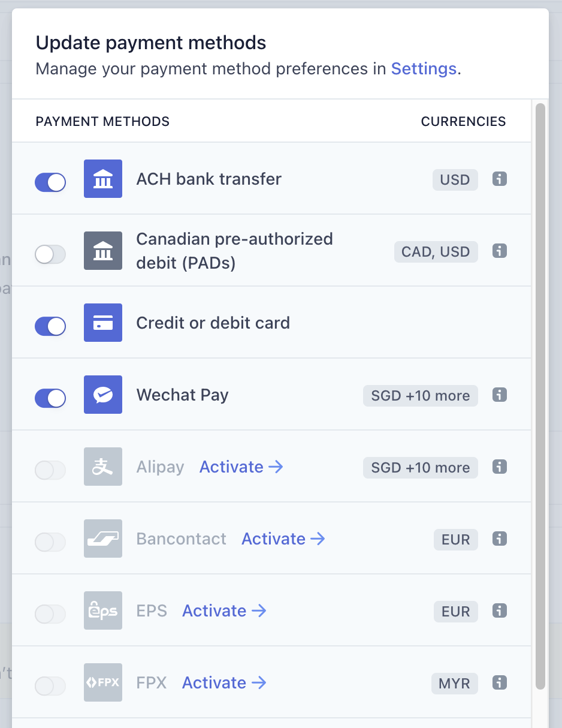Activate the Alipay payment method
Image resolution: width=562 pixels, height=728 pixels.
tap(241, 467)
